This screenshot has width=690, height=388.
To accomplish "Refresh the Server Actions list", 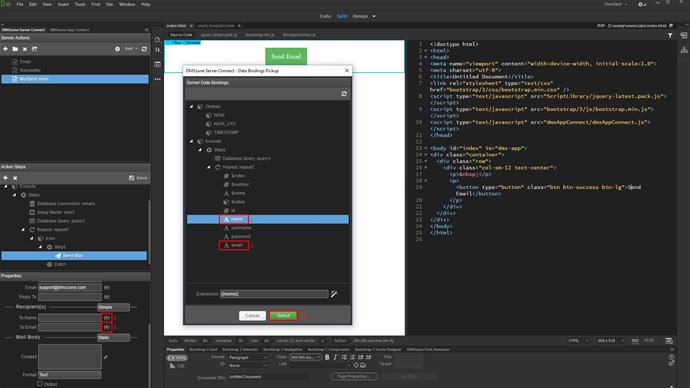I will [144, 49].
